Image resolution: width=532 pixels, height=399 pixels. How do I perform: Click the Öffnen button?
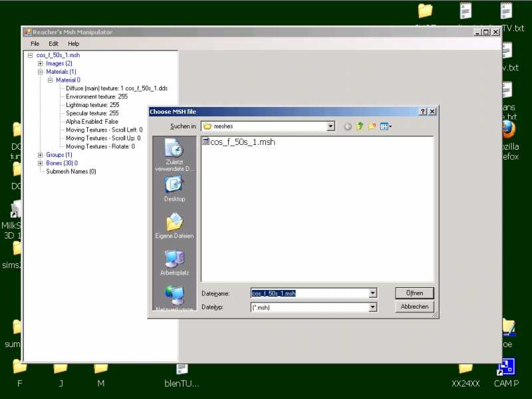[x=414, y=293]
